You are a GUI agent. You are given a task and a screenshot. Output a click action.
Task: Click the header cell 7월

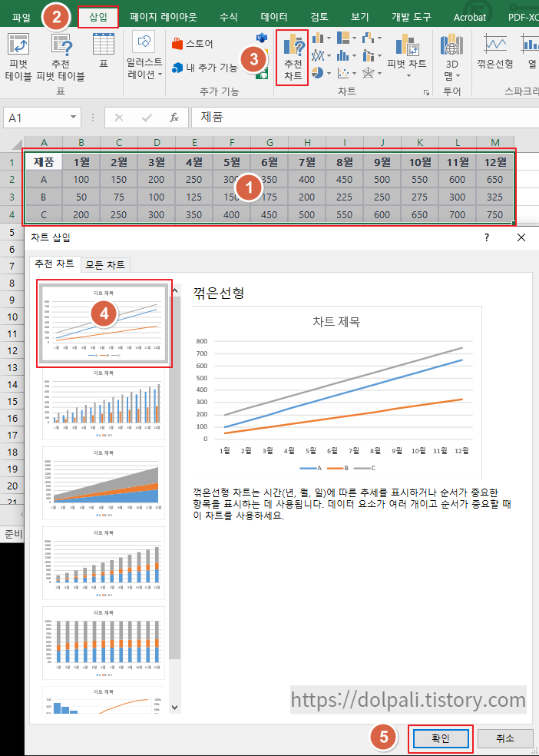pos(307,162)
